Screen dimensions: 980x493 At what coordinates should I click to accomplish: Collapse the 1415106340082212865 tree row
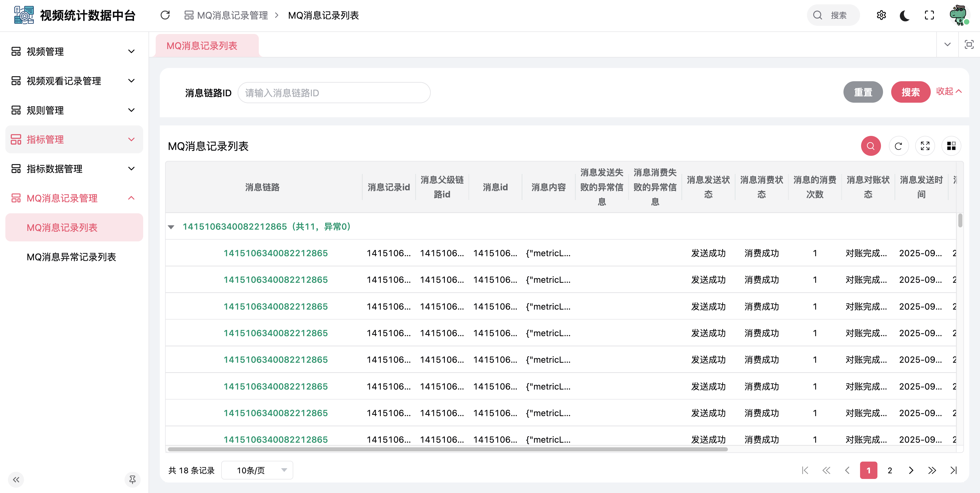coord(171,227)
